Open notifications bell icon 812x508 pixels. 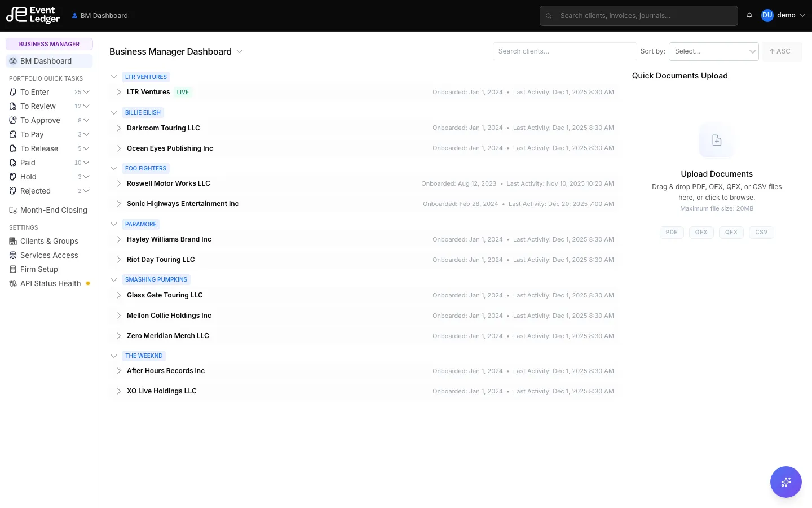[x=749, y=15]
